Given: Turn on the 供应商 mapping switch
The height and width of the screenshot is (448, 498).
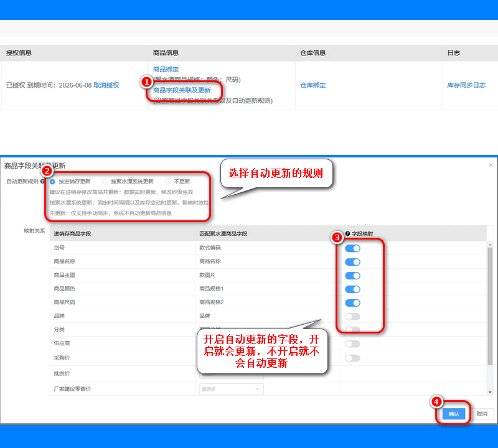Looking at the screenshot, I should (352, 343).
